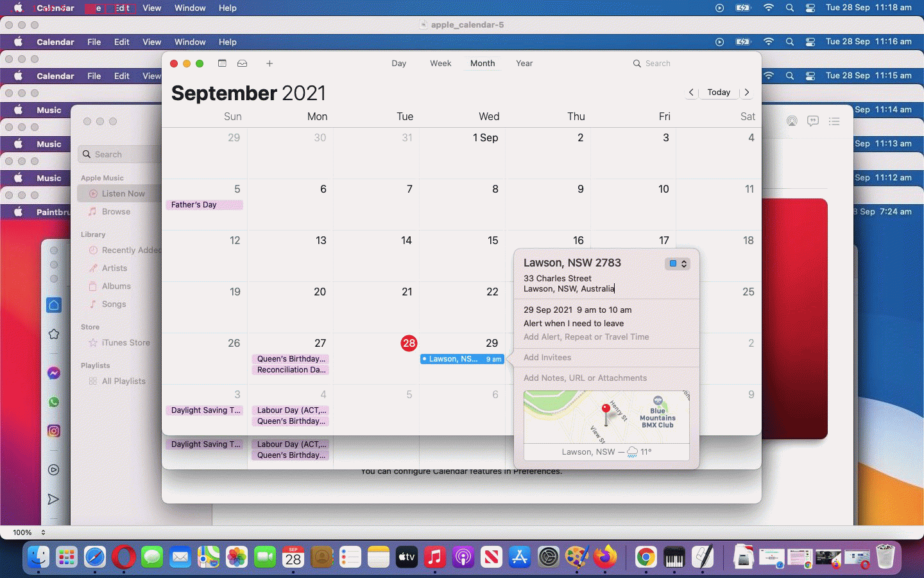This screenshot has width=924, height=578.
Task: Switch to the Year view
Action: [x=524, y=64]
